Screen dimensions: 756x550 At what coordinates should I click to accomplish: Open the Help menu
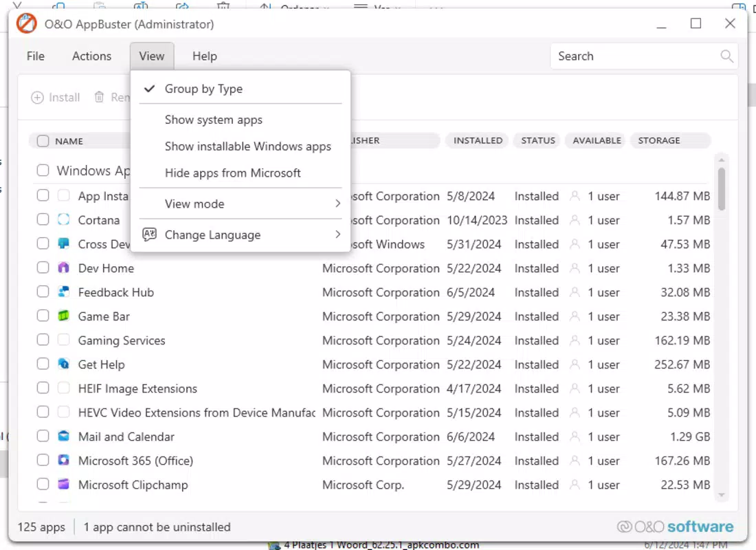click(204, 56)
